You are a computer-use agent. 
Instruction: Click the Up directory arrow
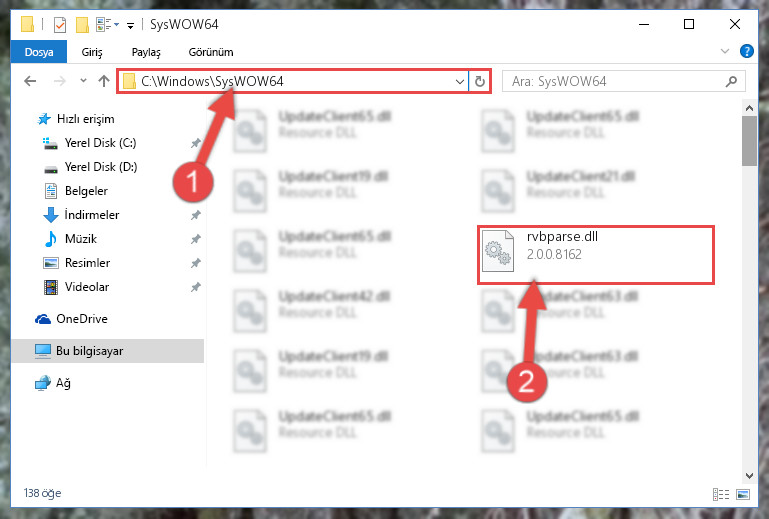[103, 81]
